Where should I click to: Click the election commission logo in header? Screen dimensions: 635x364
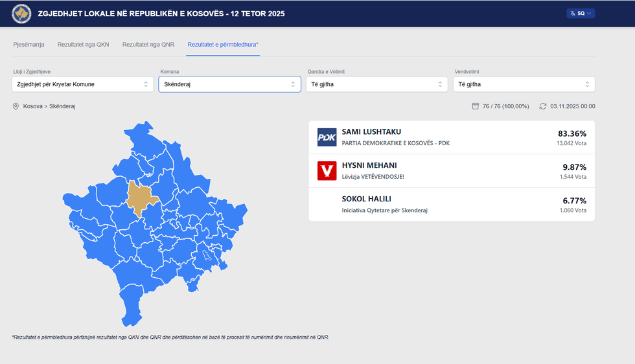click(x=21, y=14)
